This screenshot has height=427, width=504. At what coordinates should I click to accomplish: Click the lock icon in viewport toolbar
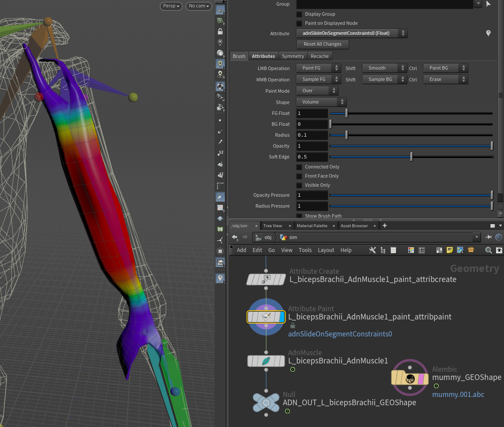tap(220, 32)
